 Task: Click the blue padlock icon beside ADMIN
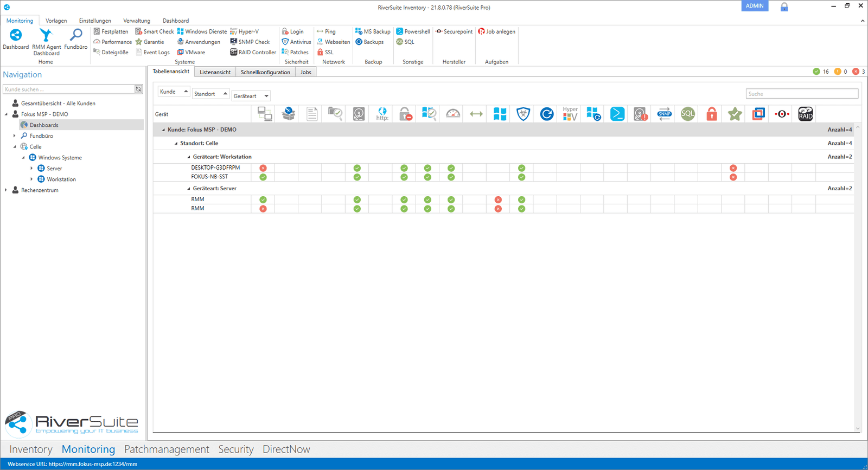(x=784, y=7)
